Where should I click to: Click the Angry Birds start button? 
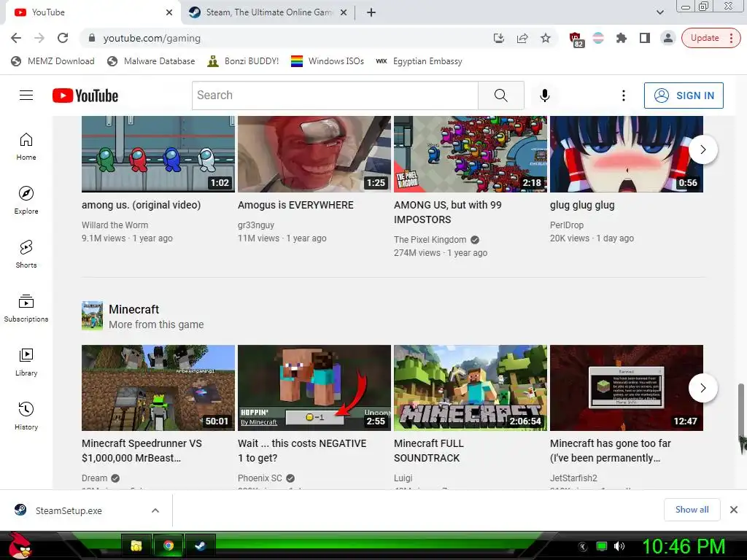tap(20, 545)
